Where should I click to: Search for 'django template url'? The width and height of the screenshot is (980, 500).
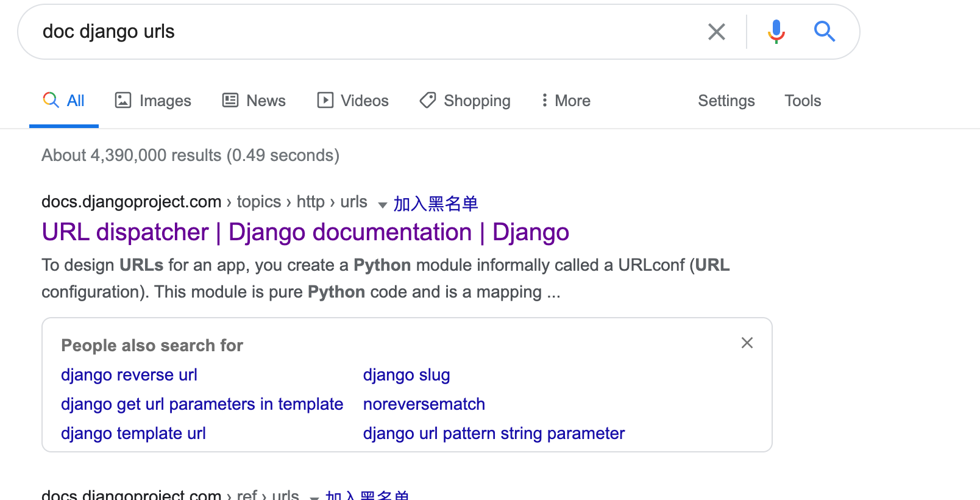(133, 434)
